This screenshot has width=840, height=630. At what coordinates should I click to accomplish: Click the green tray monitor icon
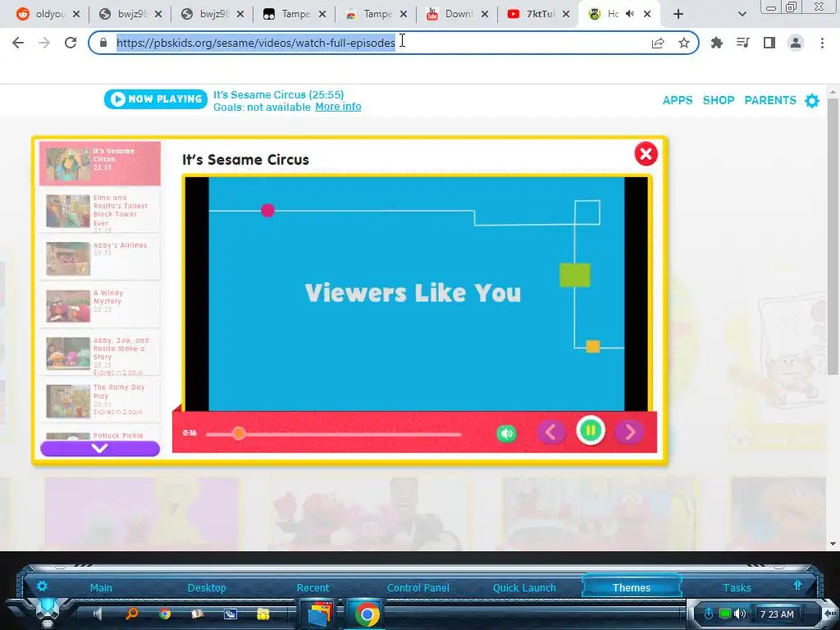(x=725, y=614)
